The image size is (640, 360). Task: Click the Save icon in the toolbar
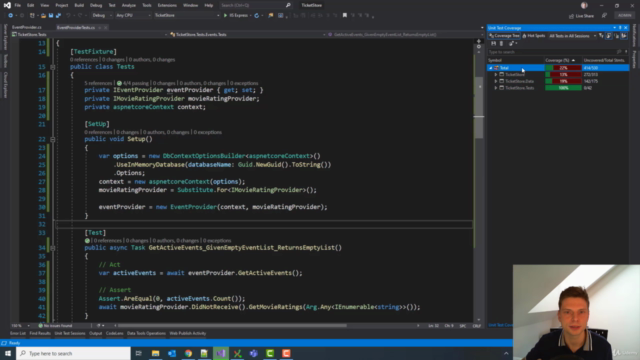(x=51, y=16)
